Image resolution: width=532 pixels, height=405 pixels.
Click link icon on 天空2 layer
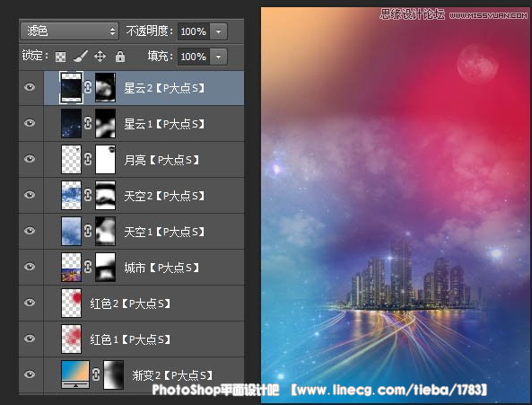(88, 195)
